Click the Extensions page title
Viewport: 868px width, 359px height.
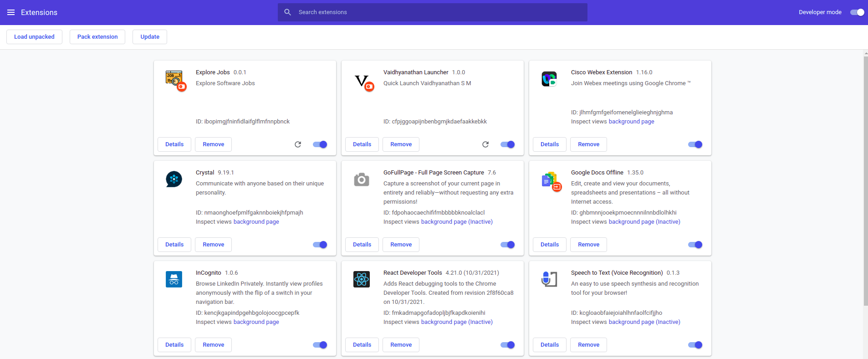tap(39, 12)
